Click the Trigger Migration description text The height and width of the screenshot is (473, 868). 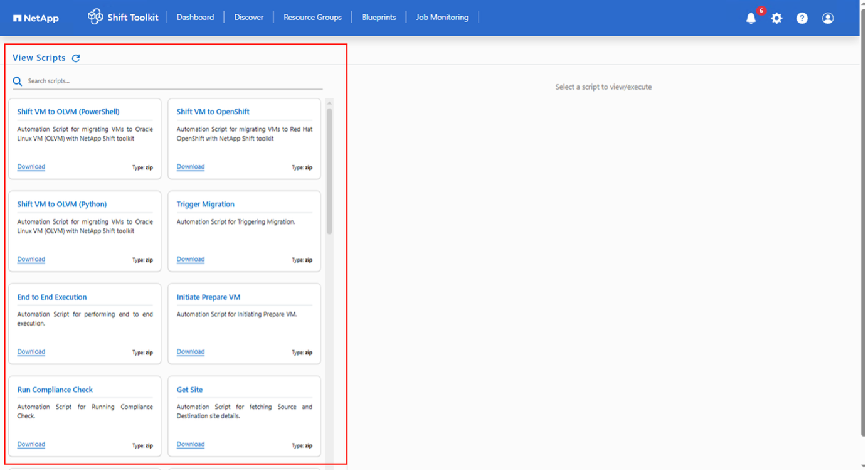(236, 223)
